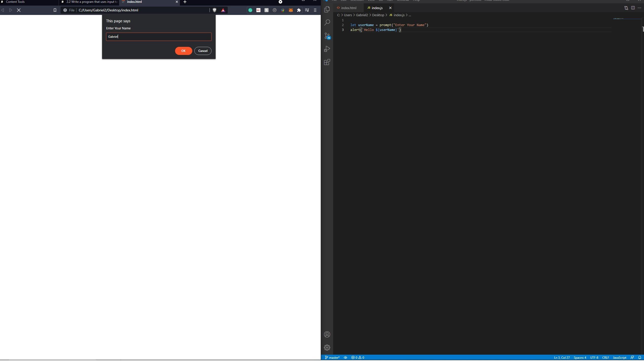Screen dimensions: 644x362
Task: Open the Run and Debug panel
Action: [327, 49]
